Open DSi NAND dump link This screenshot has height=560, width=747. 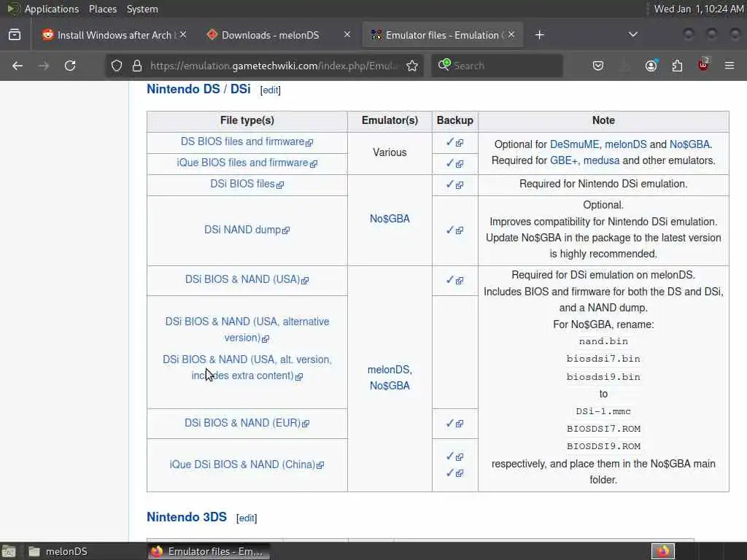click(247, 230)
